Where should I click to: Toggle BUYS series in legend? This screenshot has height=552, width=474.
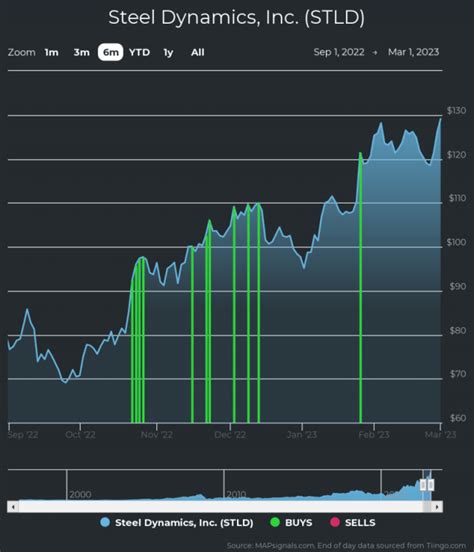(291, 522)
